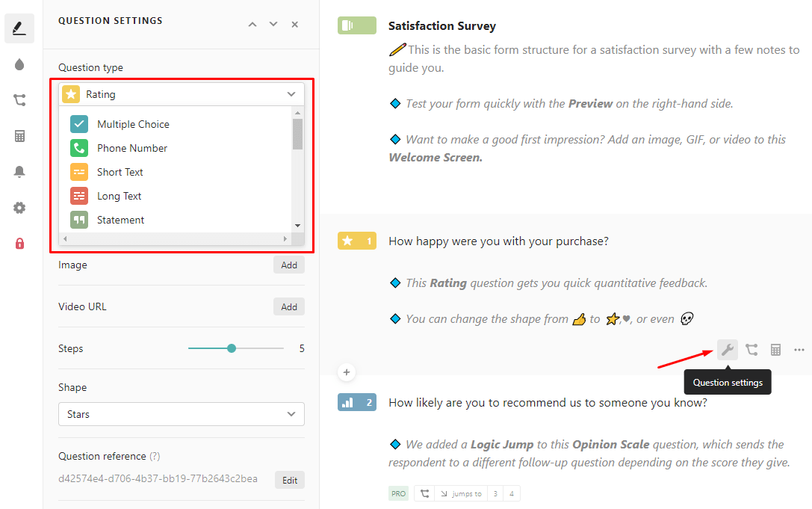Viewport: 812px width, 509px height.
Task: Click the plus button to add a question
Action: click(346, 371)
